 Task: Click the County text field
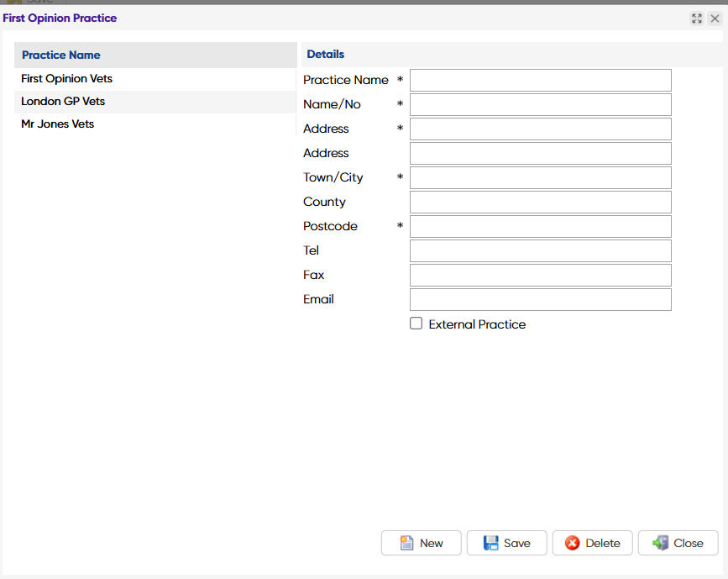pyautogui.click(x=540, y=202)
